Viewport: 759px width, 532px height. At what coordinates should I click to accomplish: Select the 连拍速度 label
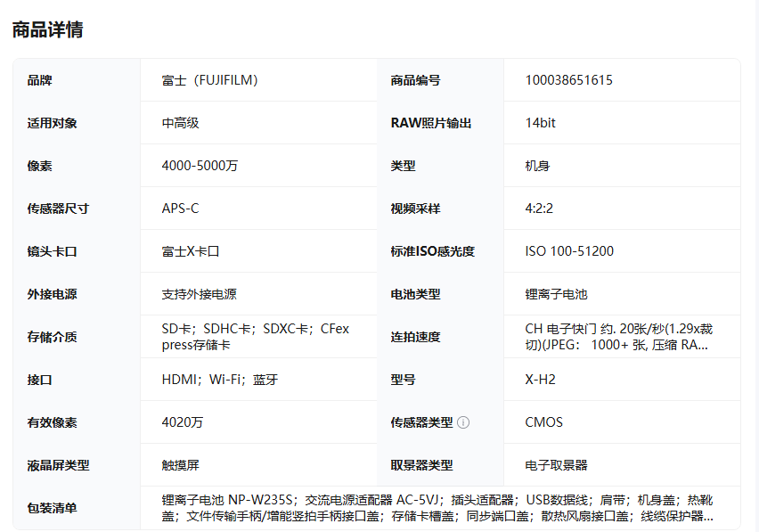click(415, 337)
